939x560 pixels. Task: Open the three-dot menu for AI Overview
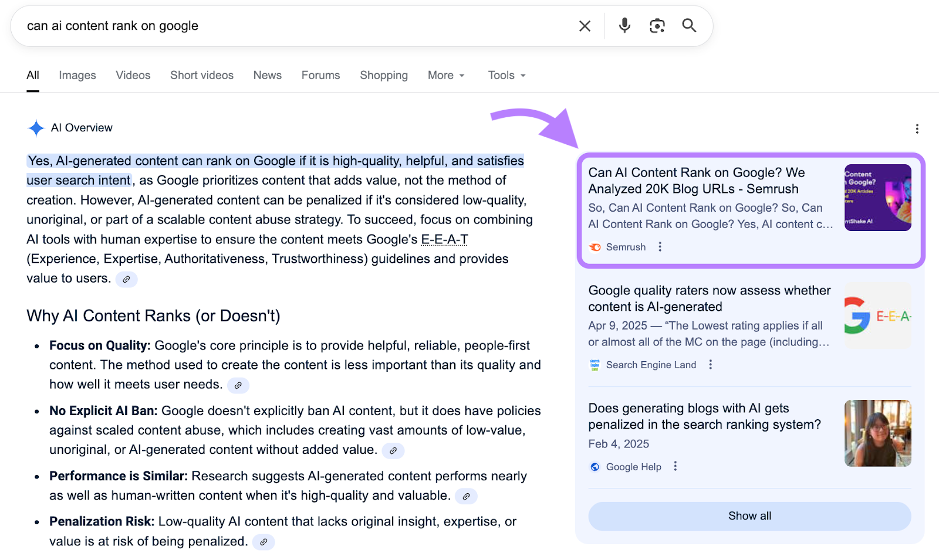(917, 128)
